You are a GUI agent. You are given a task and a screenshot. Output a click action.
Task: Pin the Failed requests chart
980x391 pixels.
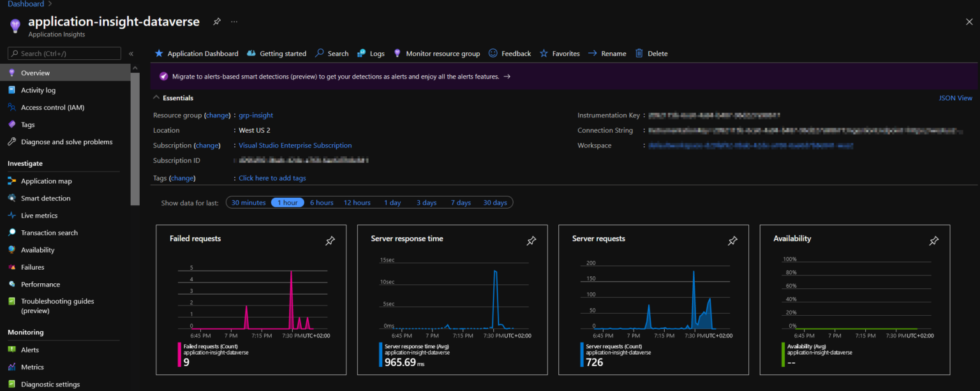coord(330,241)
